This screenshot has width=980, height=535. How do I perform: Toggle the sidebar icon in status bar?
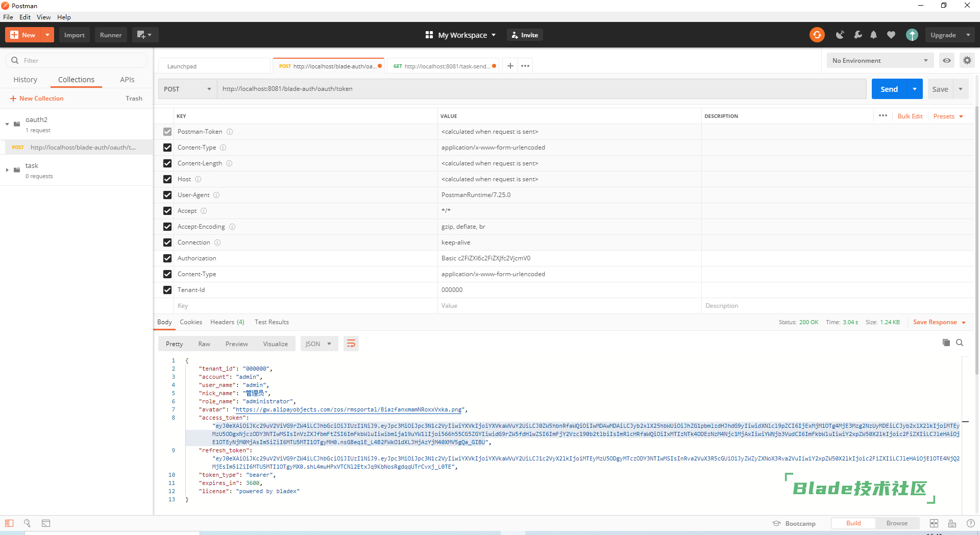click(9, 523)
